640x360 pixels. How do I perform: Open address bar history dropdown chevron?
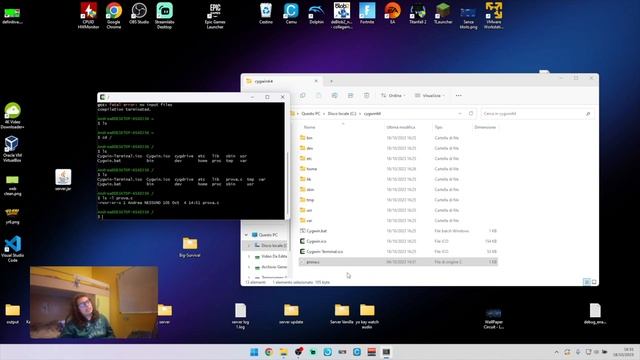[460, 113]
